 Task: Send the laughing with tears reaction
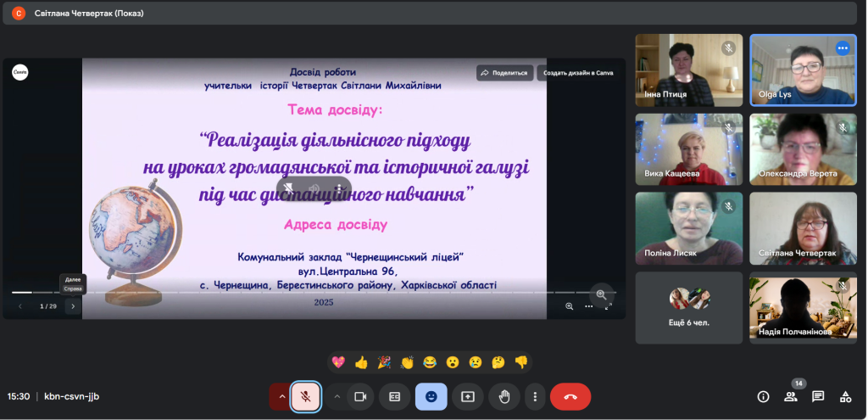click(430, 362)
